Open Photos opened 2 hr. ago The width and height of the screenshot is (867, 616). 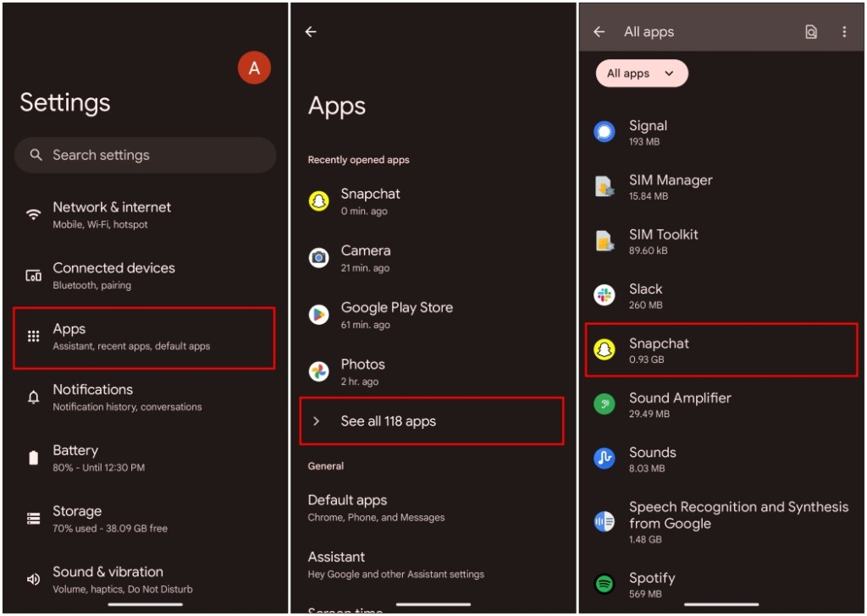click(433, 372)
